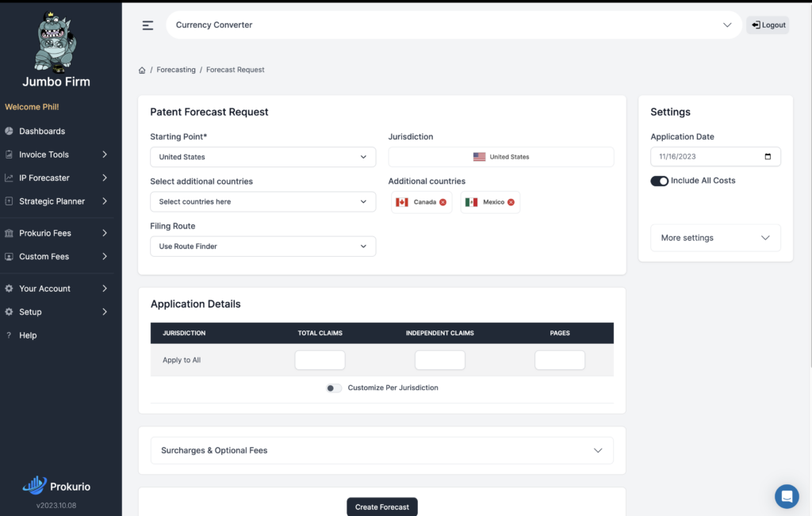The image size is (812, 516).
Task: Click the Total Claims input field
Action: tap(320, 360)
